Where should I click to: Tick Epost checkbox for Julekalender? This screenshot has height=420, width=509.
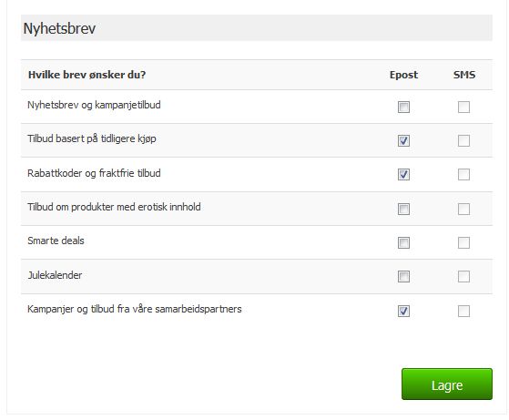pos(403,276)
